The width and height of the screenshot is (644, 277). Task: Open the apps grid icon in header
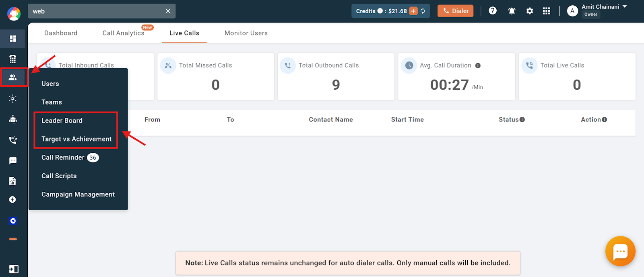(x=546, y=11)
